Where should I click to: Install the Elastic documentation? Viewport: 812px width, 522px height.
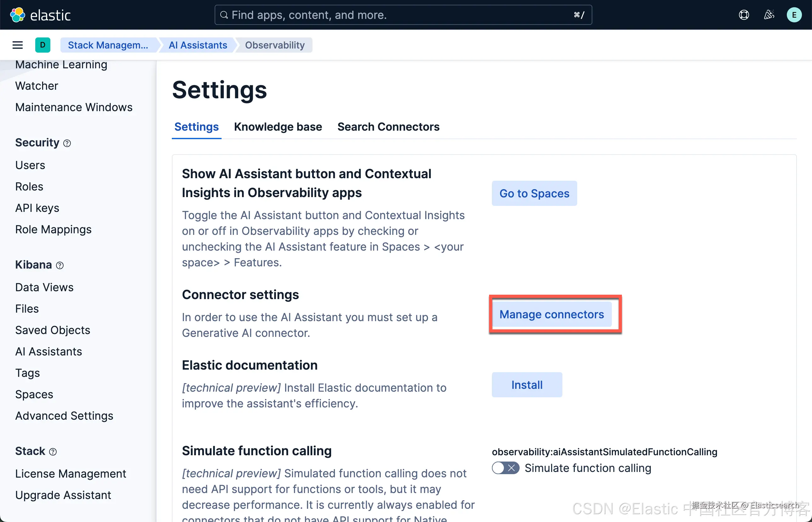coord(527,385)
